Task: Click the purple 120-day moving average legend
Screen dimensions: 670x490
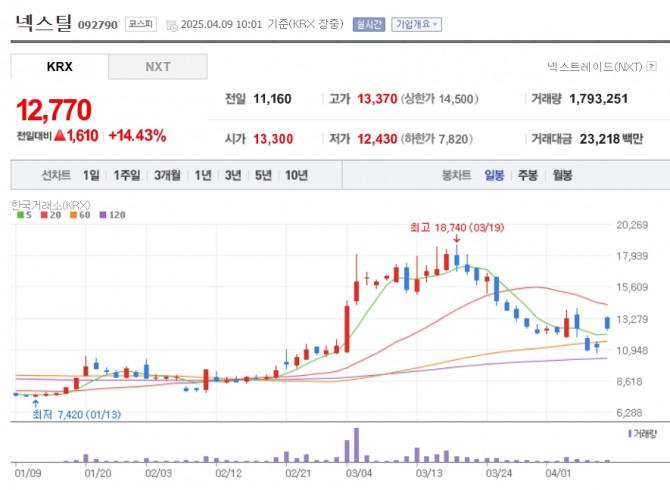Action: [x=112, y=214]
